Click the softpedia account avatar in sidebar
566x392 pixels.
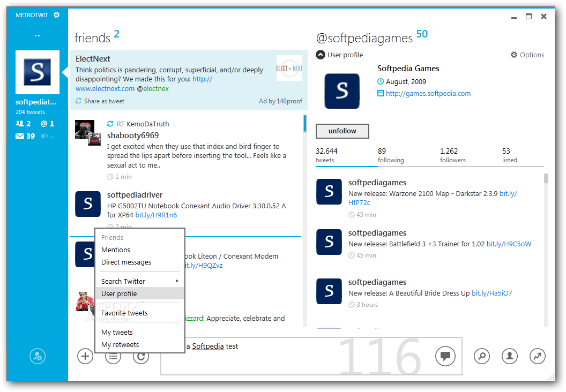click(37, 72)
